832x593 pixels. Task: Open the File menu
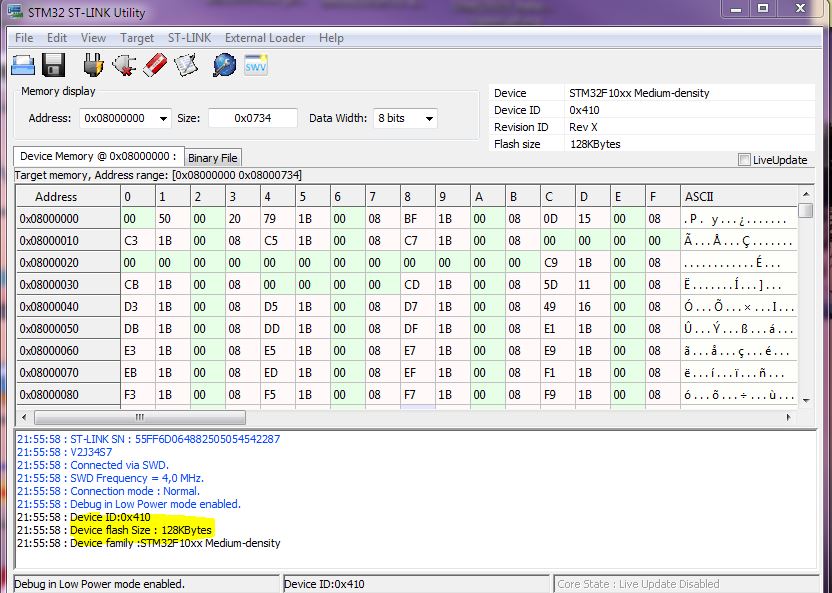tap(24, 38)
